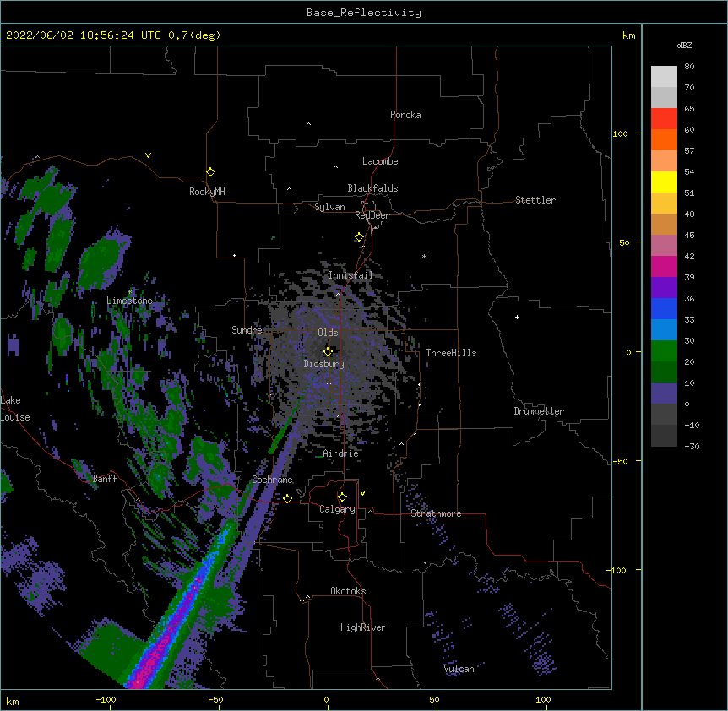This screenshot has height=711, width=728.
Task: Click the Base_Reflectivity title
Action: [364, 13]
